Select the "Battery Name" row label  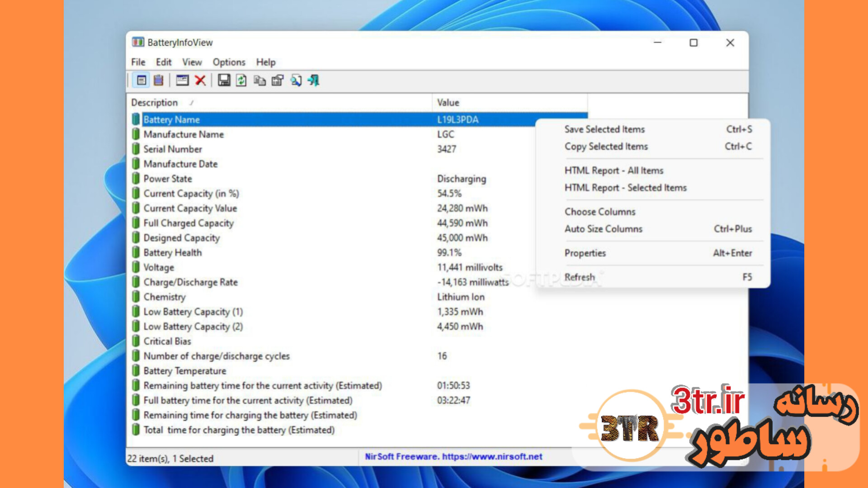[172, 120]
